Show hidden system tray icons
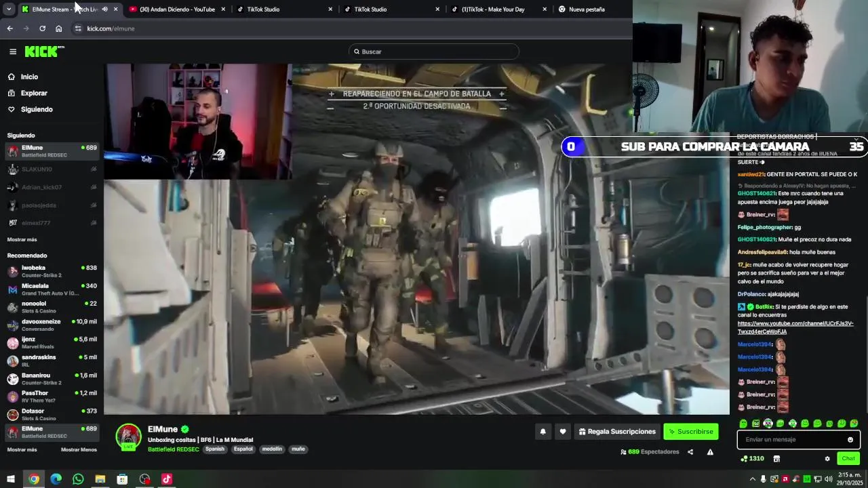 pos(752,479)
